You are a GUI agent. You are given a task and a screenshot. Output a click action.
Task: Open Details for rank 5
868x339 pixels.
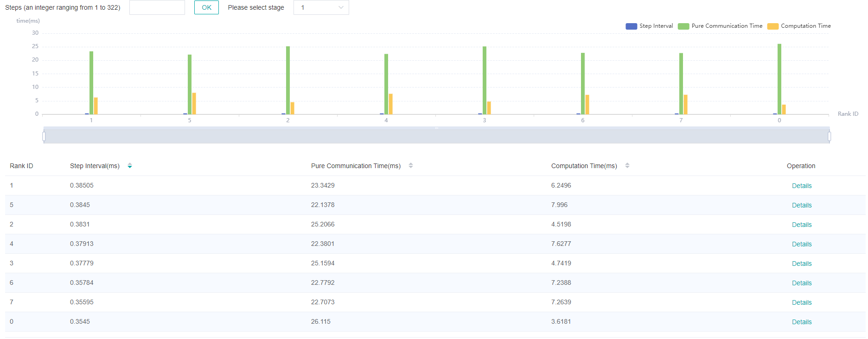[x=801, y=205]
